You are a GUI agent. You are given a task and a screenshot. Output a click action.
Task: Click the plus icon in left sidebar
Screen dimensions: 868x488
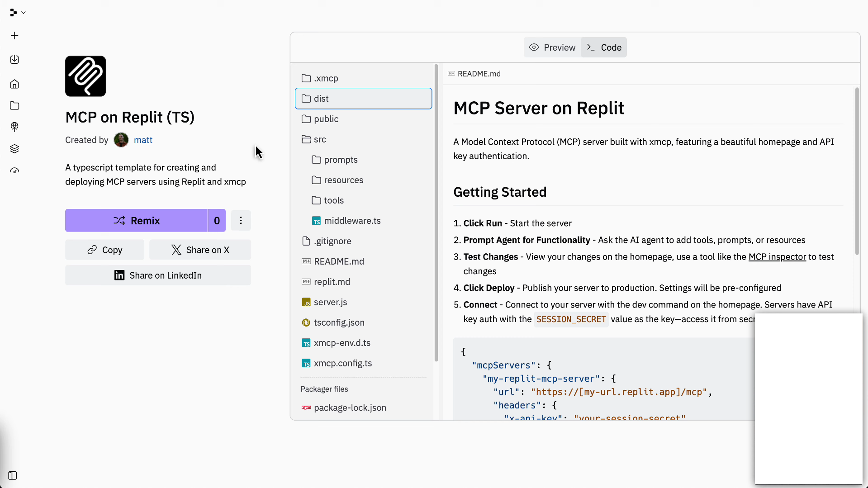point(14,36)
